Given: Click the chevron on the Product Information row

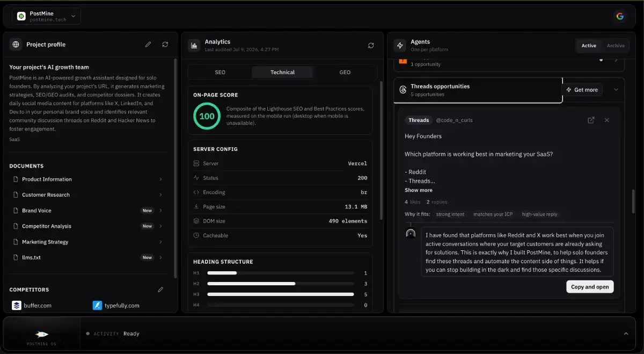Looking at the screenshot, I should [x=160, y=179].
